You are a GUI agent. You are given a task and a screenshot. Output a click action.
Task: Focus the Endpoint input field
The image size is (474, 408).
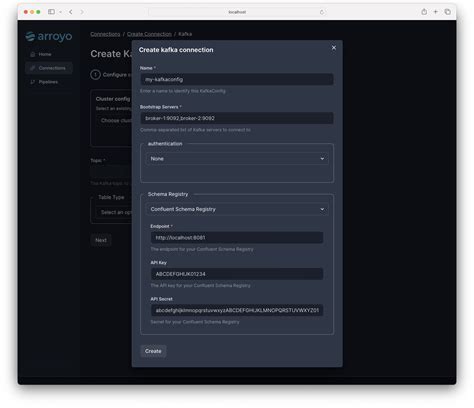click(237, 238)
